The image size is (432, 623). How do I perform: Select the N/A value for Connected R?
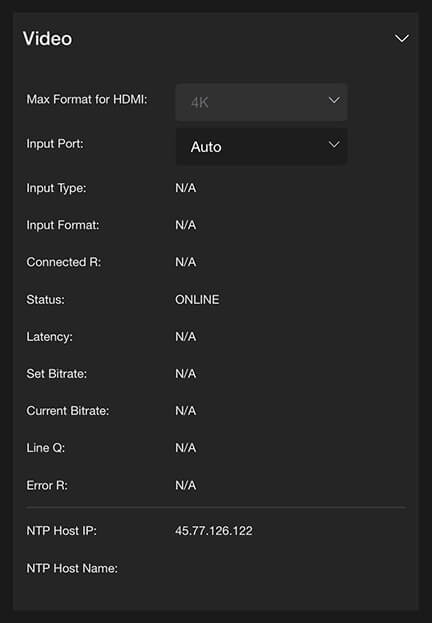point(186,262)
